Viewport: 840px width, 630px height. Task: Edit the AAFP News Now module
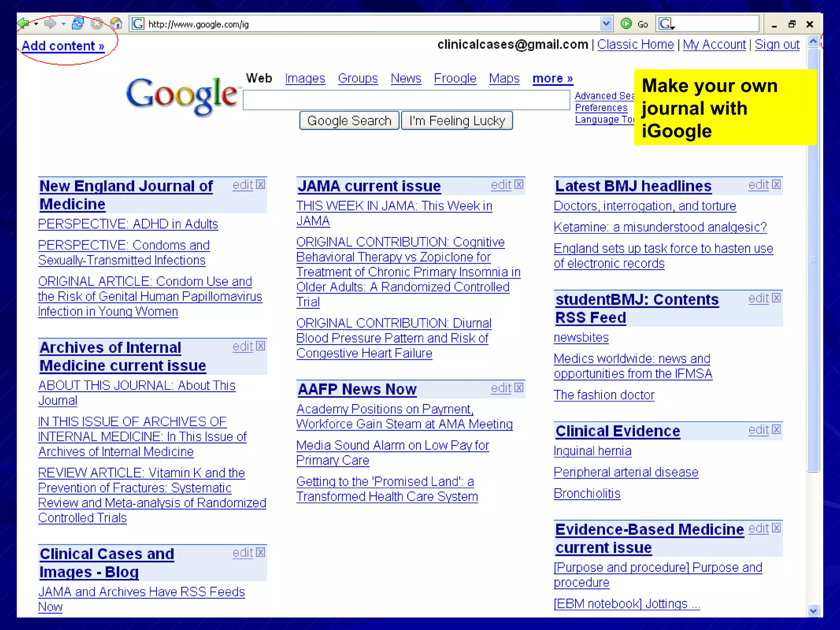[501, 388]
